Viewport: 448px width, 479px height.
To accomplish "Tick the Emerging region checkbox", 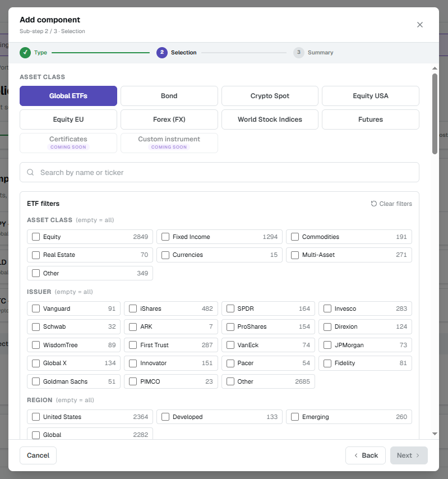I will (x=295, y=417).
